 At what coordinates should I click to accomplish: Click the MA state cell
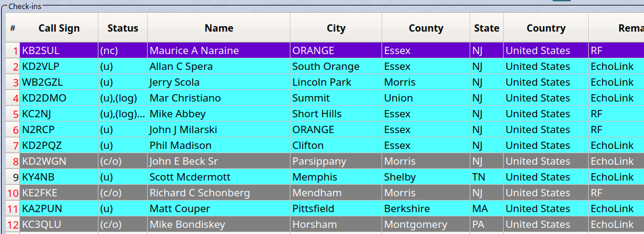pyautogui.click(x=487, y=208)
